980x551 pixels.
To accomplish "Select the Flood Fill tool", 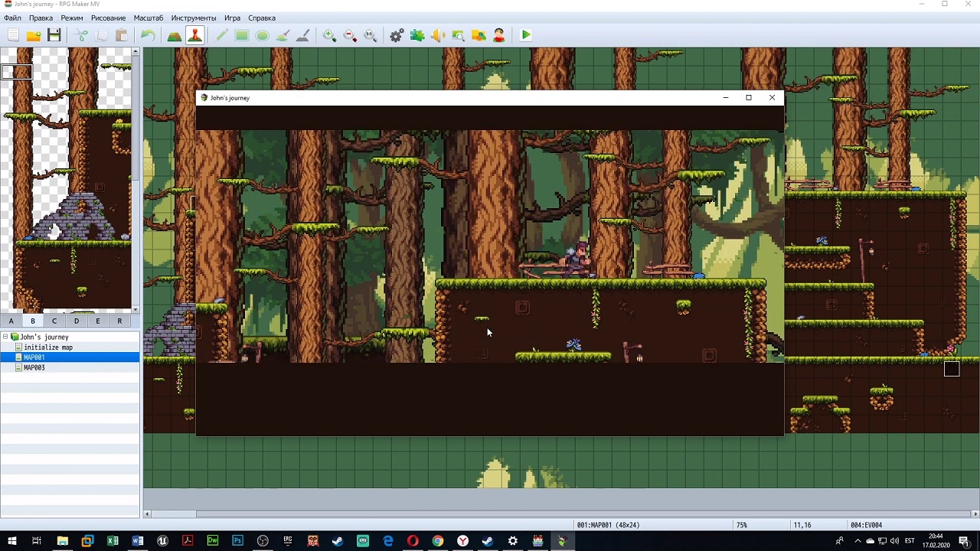I will point(283,35).
